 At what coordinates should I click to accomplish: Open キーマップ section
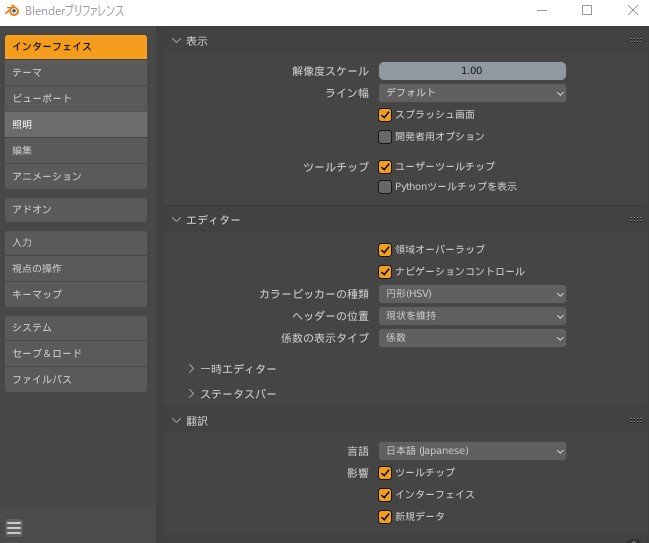76,295
